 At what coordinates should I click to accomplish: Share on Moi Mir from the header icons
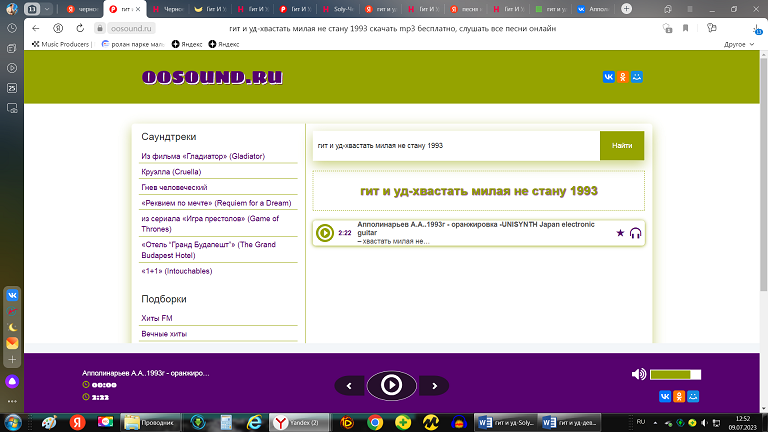(637, 77)
